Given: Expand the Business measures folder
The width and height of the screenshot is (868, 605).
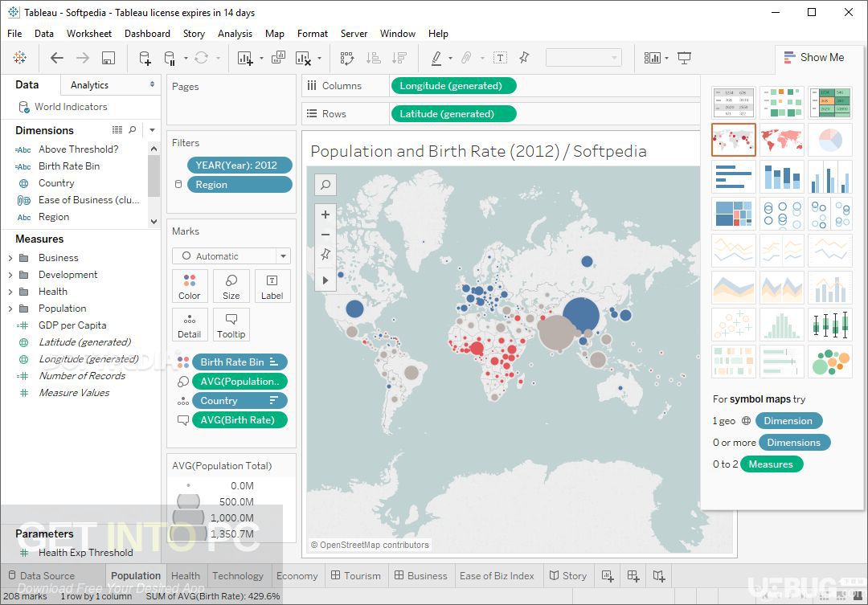Looking at the screenshot, I should pyautogui.click(x=10, y=258).
